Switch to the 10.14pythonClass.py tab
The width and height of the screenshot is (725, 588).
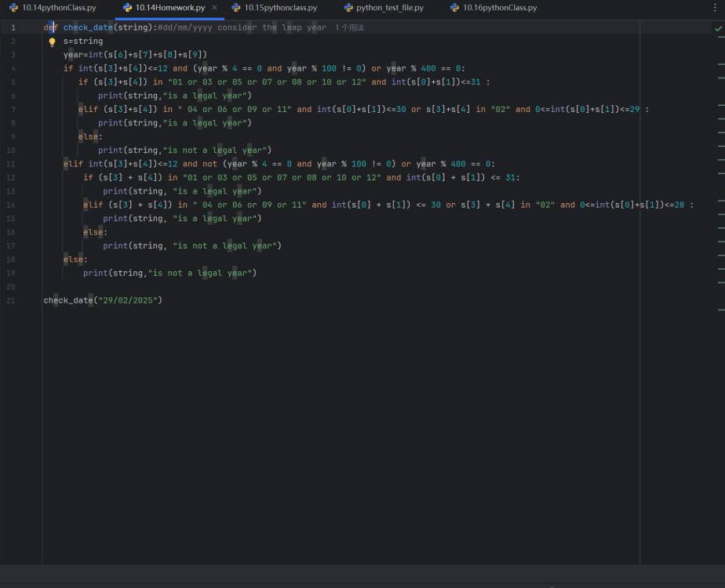pyautogui.click(x=53, y=8)
